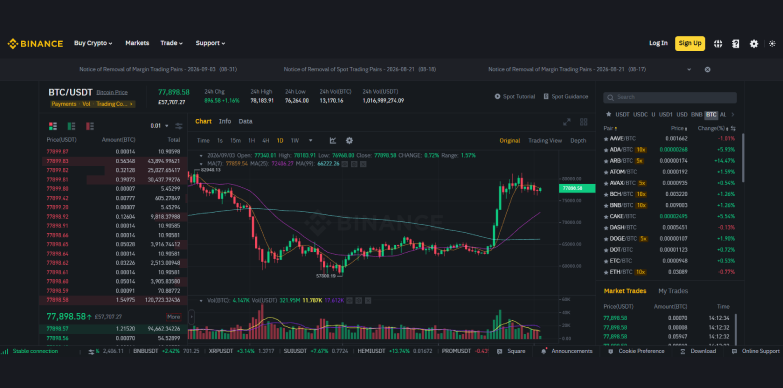The image size is (783, 388).
Task: Remove the MA indicator with X icon
Action: 363,163
